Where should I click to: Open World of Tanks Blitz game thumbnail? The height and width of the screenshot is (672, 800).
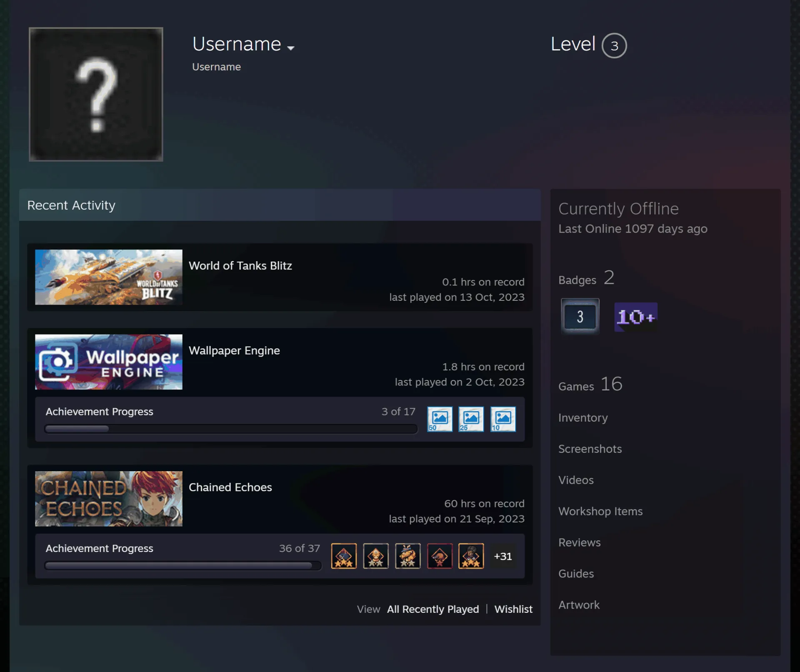point(109,277)
